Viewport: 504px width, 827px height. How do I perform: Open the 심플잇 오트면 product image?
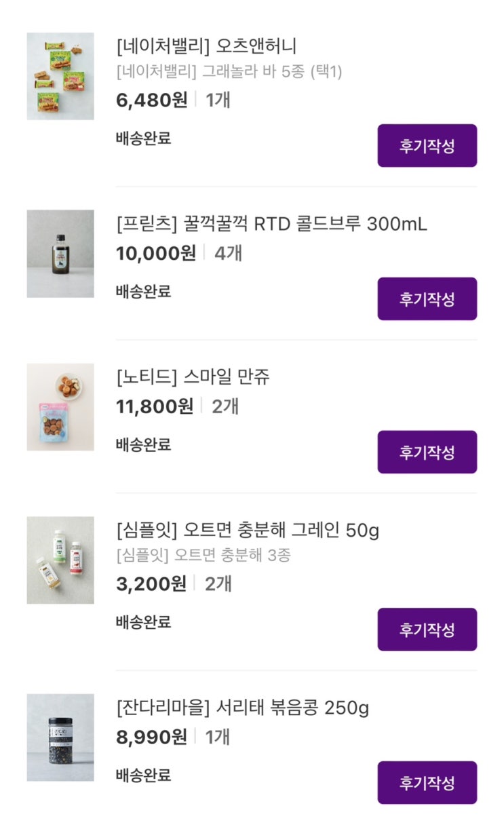(x=60, y=560)
